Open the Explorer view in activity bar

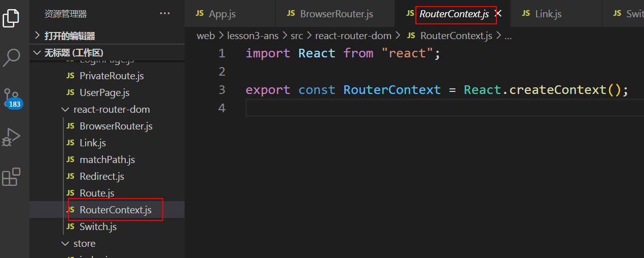point(11,18)
